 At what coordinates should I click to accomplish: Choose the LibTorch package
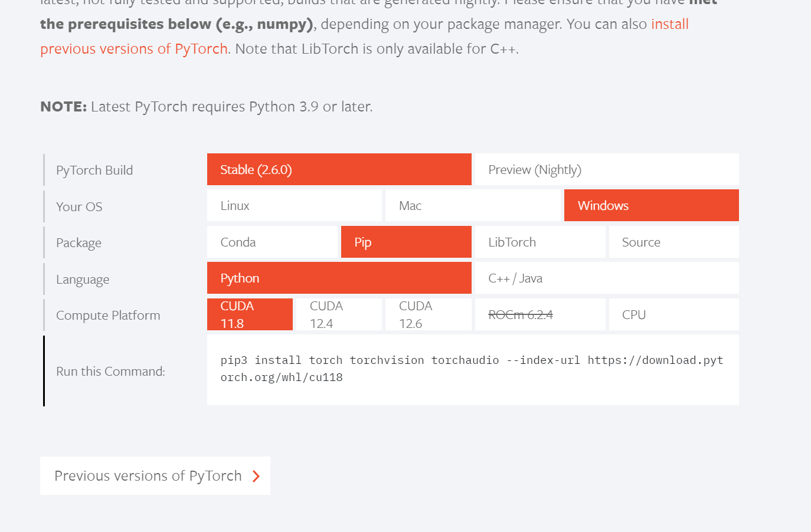(x=539, y=242)
